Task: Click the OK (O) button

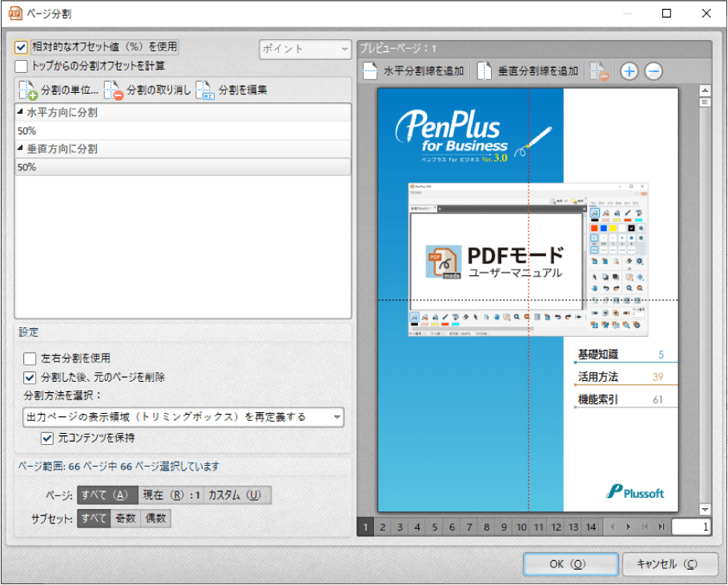Action: click(x=570, y=564)
